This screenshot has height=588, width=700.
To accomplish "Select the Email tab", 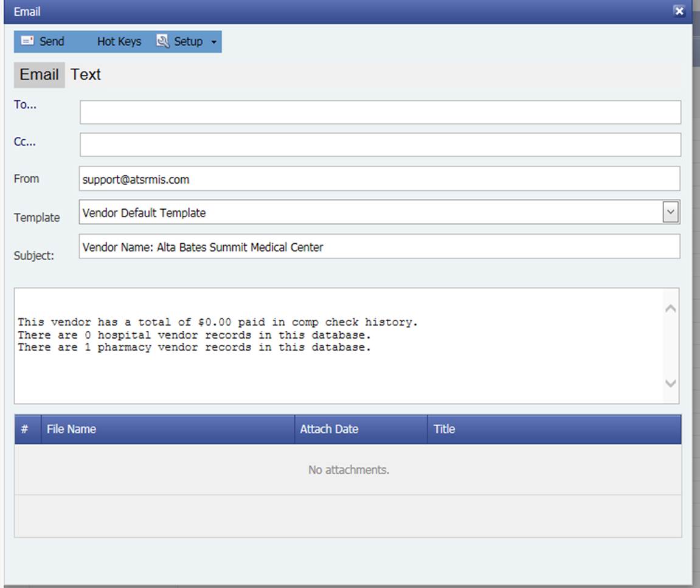I will click(x=38, y=74).
